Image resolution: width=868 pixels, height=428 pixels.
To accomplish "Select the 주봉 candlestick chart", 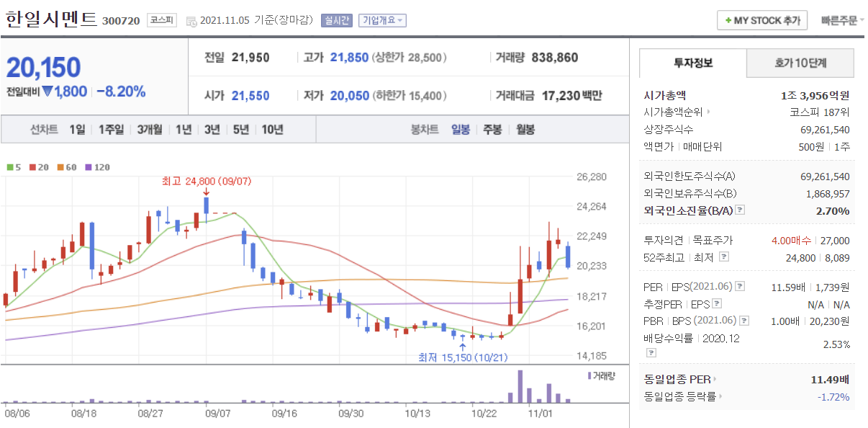I will tap(492, 130).
